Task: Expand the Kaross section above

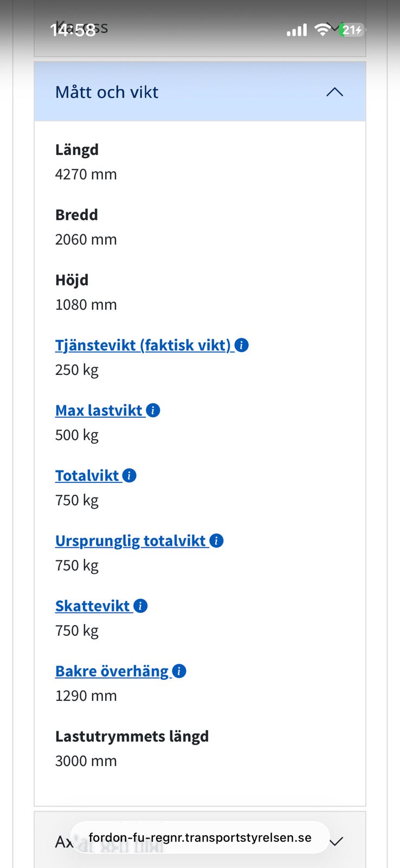Action: [335, 28]
